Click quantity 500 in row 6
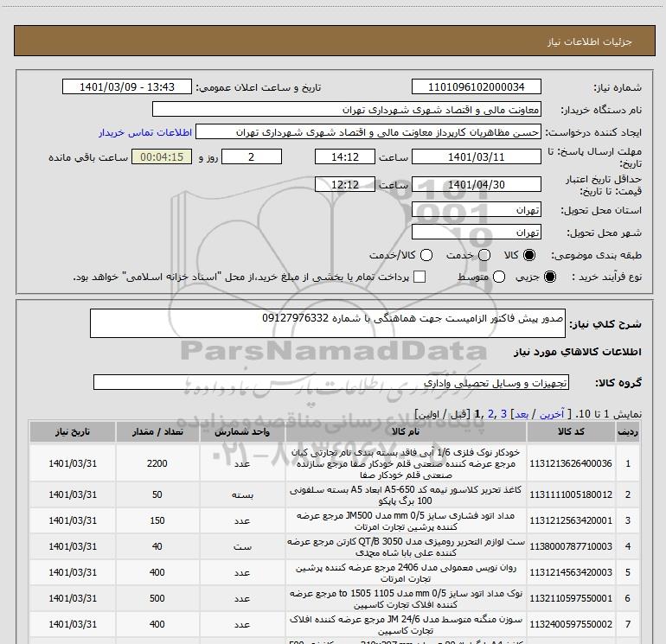 [157, 598]
